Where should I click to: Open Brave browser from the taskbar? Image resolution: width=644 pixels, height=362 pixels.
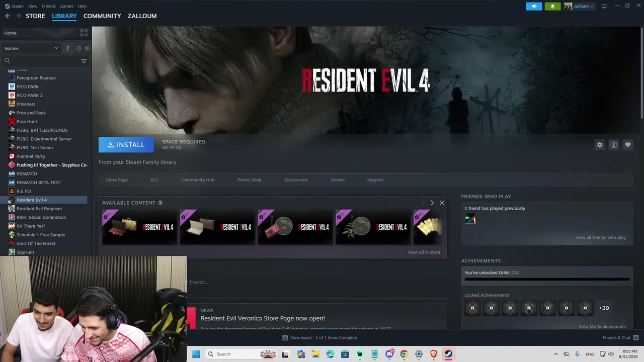coord(434,354)
